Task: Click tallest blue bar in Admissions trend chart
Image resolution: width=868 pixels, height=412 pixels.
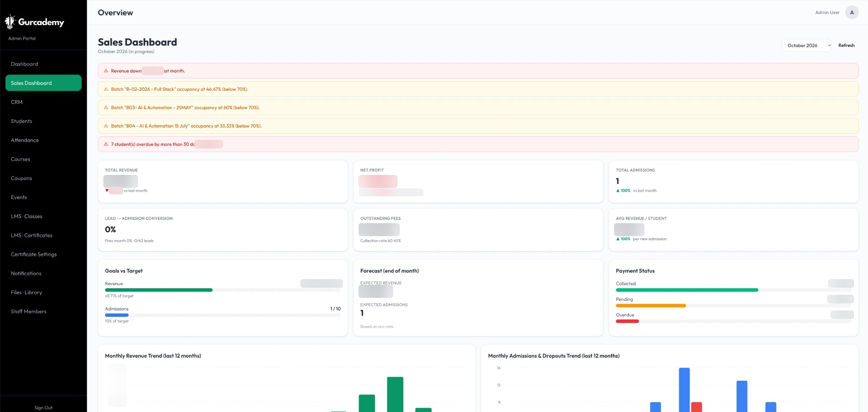Action: (684, 390)
